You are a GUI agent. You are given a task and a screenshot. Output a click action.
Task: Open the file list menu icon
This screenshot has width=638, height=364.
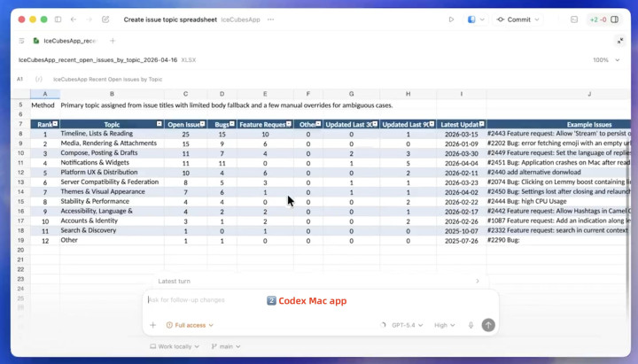[21, 41]
